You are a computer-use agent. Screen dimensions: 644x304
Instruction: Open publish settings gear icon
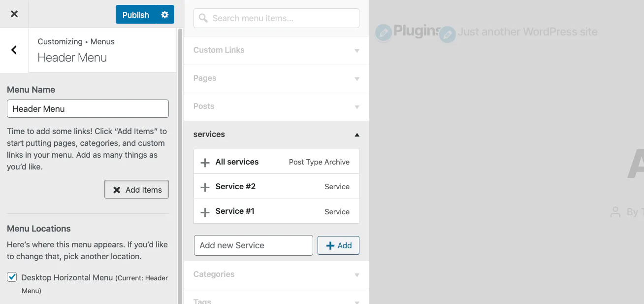pyautogui.click(x=165, y=14)
